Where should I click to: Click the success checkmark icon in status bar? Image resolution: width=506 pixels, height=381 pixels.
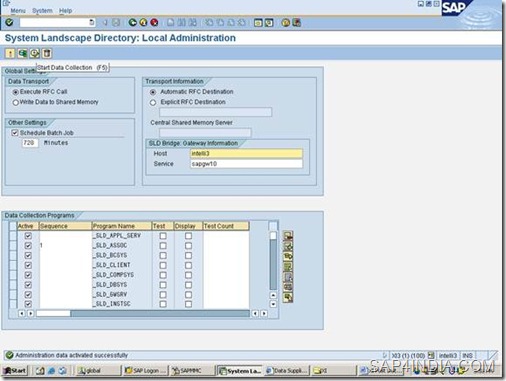pos(9,355)
